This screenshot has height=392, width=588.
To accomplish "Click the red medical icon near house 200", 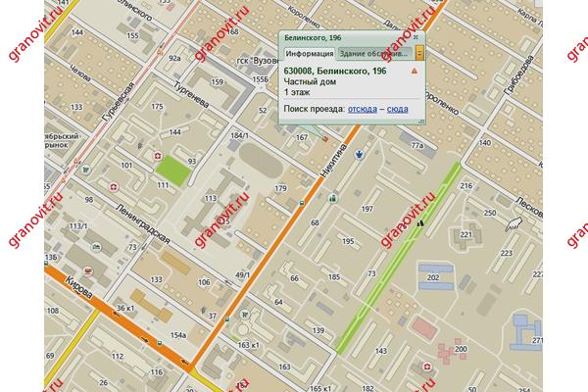I will (426, 367).
